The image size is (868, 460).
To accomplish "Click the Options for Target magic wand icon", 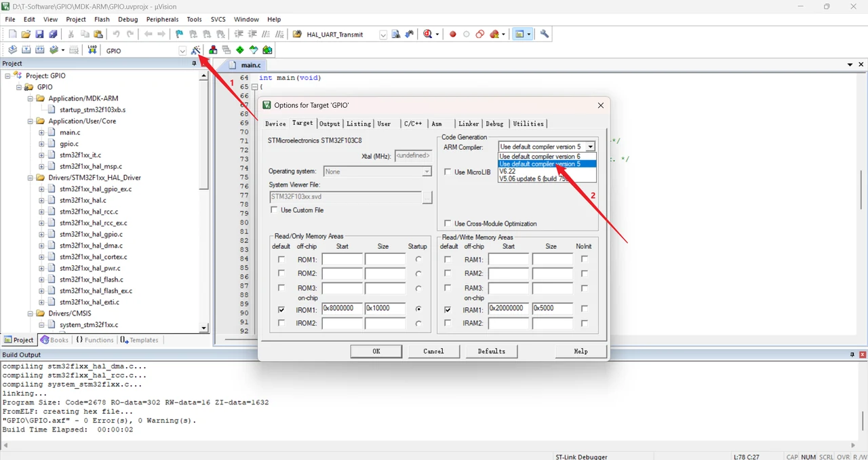I will tap(196, 50).
